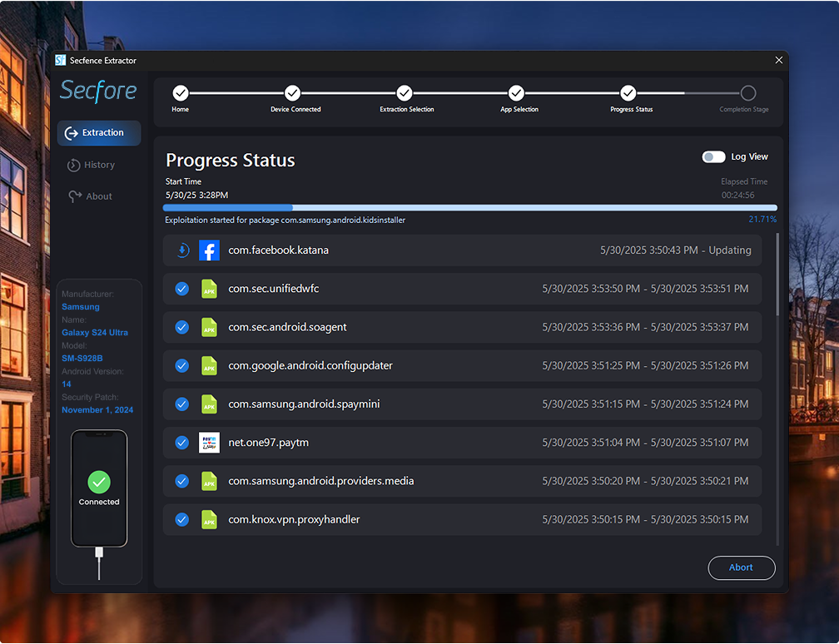Select the com.samsung.android.spaymini package name
The width and height of the screenshot is (839, 644).
click(x=304, y=404)
